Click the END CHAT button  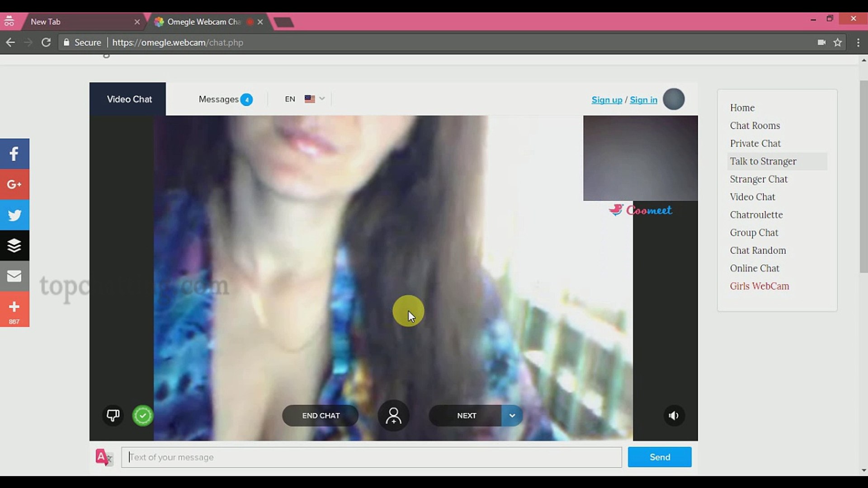click(x=321, y=415)
